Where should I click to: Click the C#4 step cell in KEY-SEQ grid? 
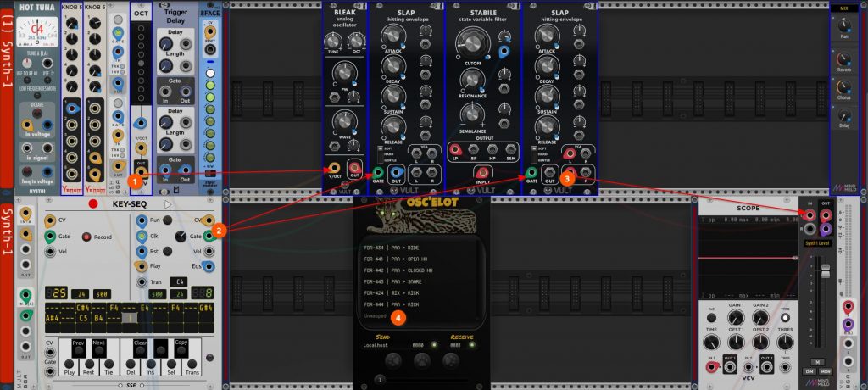tap(84, 307)
